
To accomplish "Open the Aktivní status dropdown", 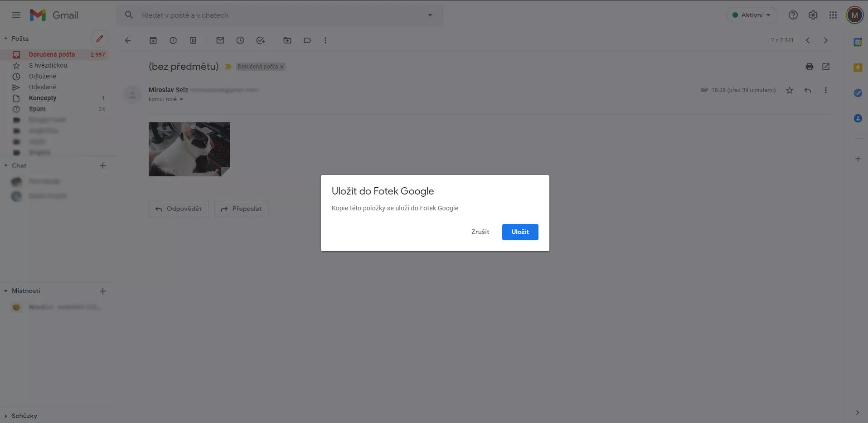I will click(752, 15).
